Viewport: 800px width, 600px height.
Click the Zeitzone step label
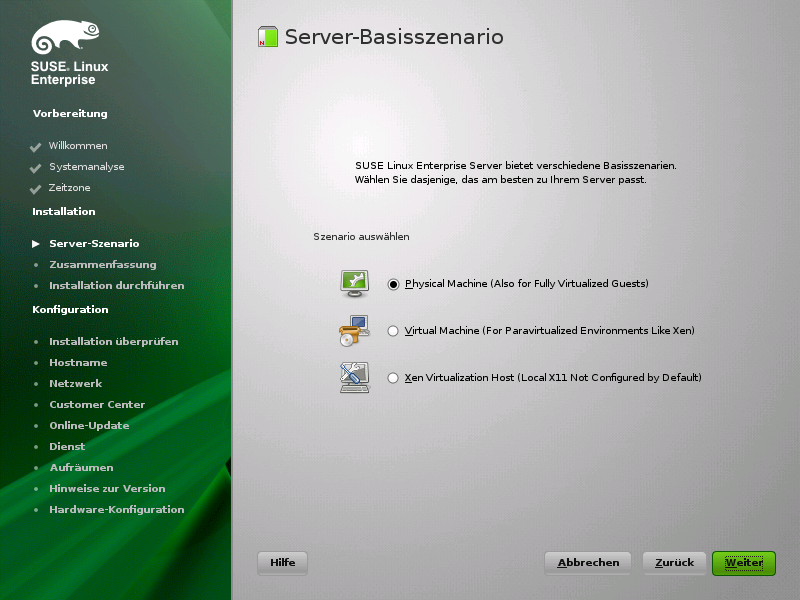click(69, 188)
